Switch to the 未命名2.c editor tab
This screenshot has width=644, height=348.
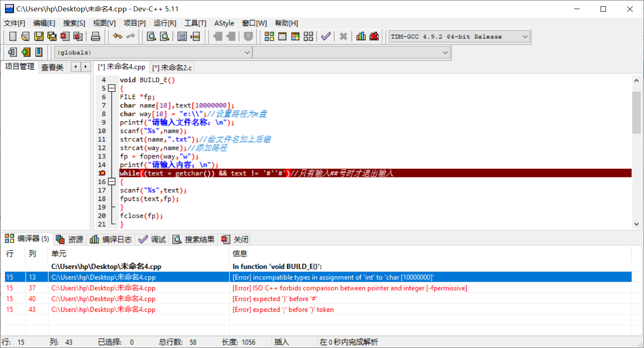click(x=172, y=68)
